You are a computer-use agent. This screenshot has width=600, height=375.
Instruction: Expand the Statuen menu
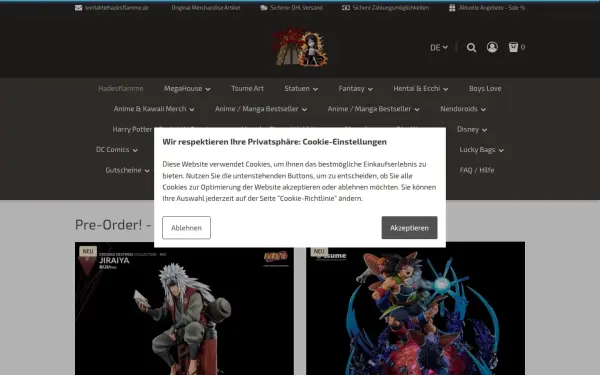(301, 88)
